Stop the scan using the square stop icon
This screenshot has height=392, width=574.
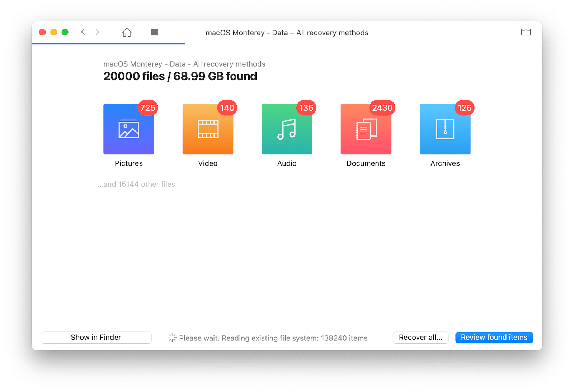[155, 32]
